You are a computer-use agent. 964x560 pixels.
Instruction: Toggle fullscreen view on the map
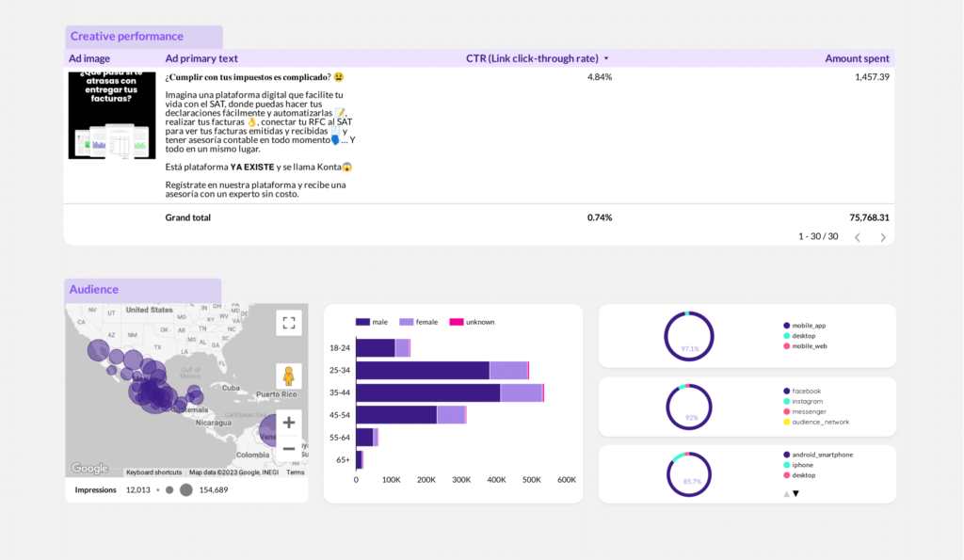[x=289, y=323]
